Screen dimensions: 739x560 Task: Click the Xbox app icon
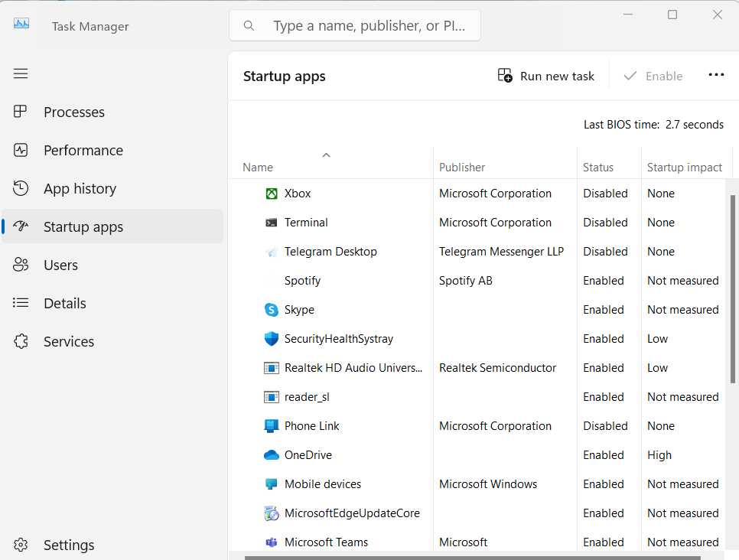(272, 194)
